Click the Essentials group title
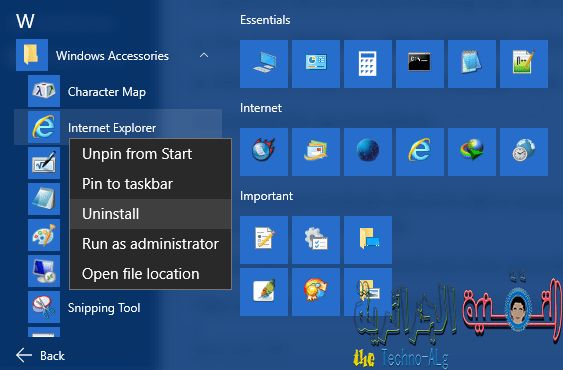563x370 pixels. 265,20
